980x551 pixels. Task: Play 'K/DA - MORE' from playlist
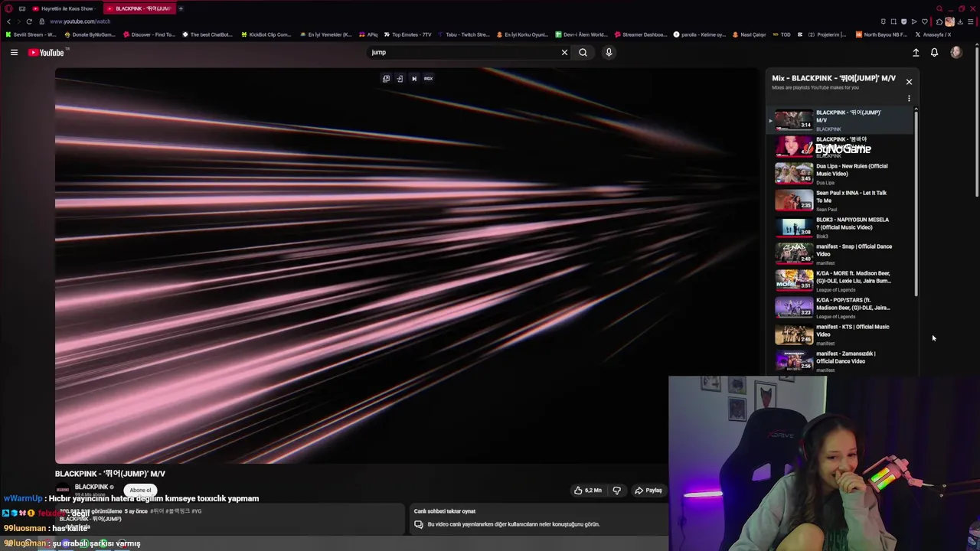click(x=842, y=281)
